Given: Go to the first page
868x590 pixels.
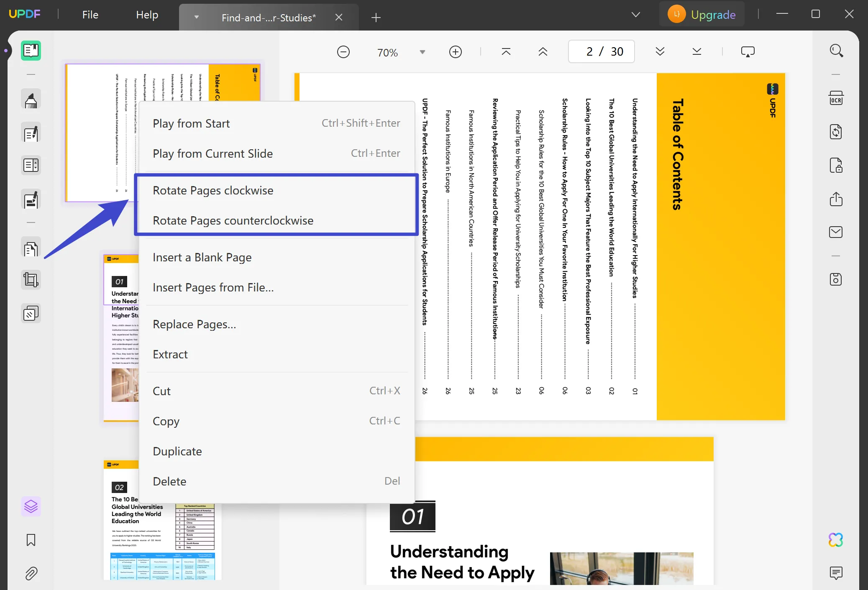Looking at the screenshot, I should pyautogui.click(x=506, y=52).
